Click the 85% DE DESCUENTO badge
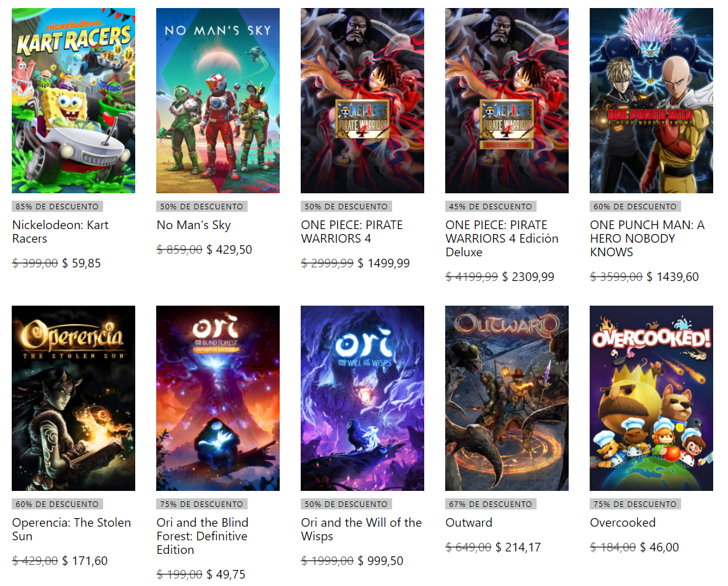The height and width of the screenshot is (586, 728). click(x=57, y=207)
